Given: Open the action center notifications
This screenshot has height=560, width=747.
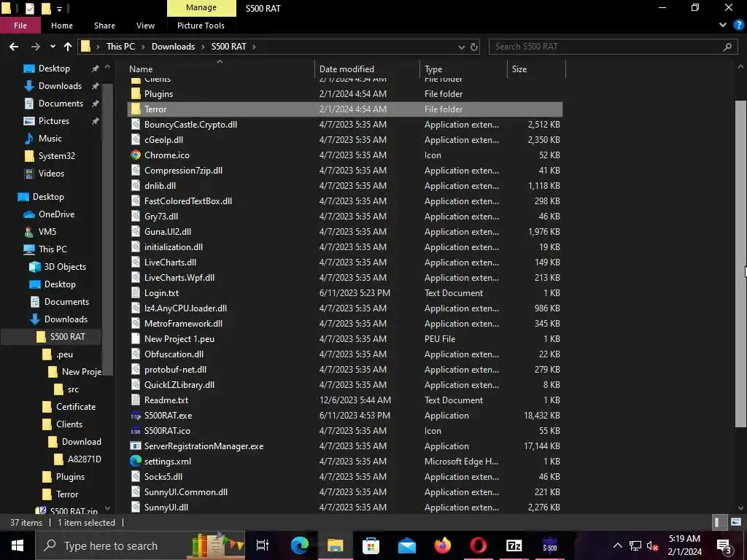Looking at the screenshot, I should (x=724, y=545).
